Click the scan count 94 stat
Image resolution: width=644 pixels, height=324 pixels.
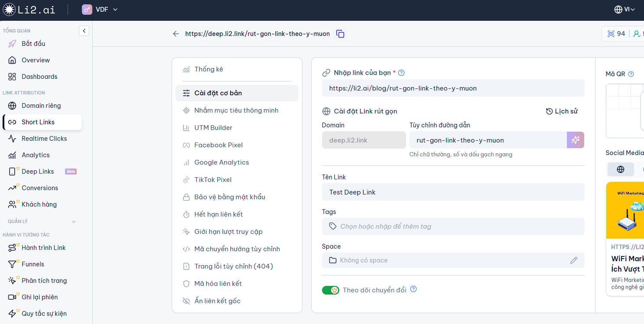tap(617, 34)
